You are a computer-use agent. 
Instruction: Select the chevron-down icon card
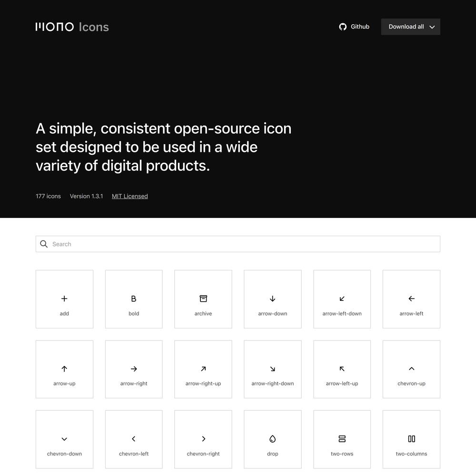tap(64, 439)
